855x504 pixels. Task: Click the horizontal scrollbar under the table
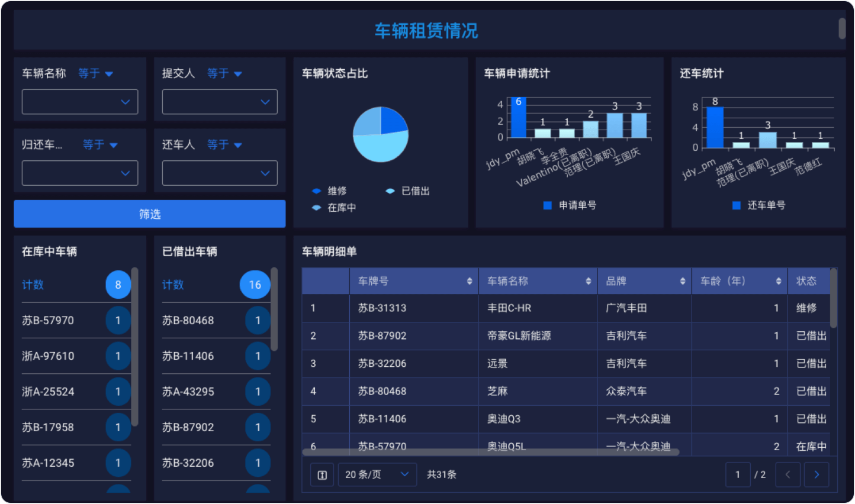point(490,452)
